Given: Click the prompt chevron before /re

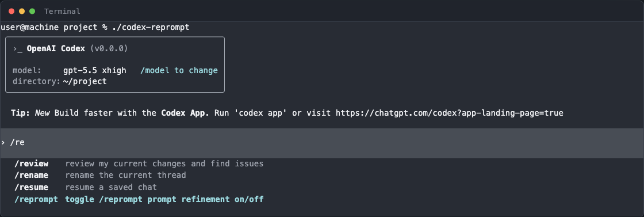Looking at the screenshot, I should pos(3,143).
